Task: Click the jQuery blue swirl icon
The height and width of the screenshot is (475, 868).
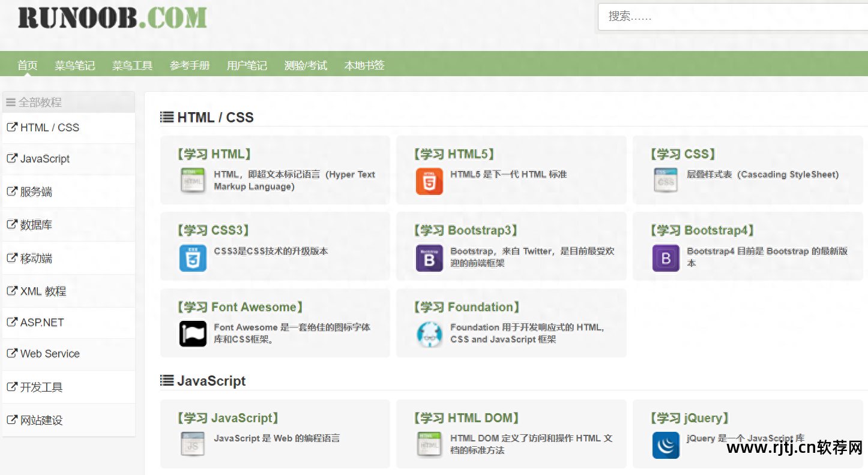Action: [666, 445]
